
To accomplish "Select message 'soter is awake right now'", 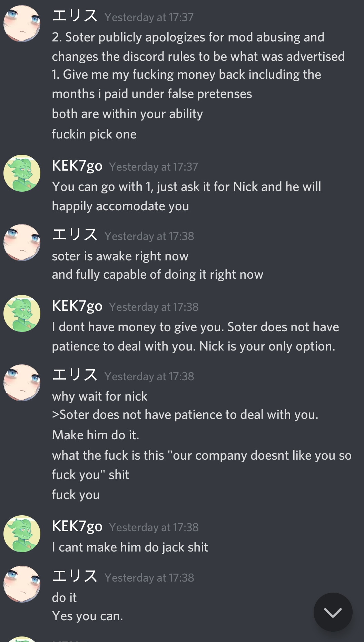I will click(120, 256).
